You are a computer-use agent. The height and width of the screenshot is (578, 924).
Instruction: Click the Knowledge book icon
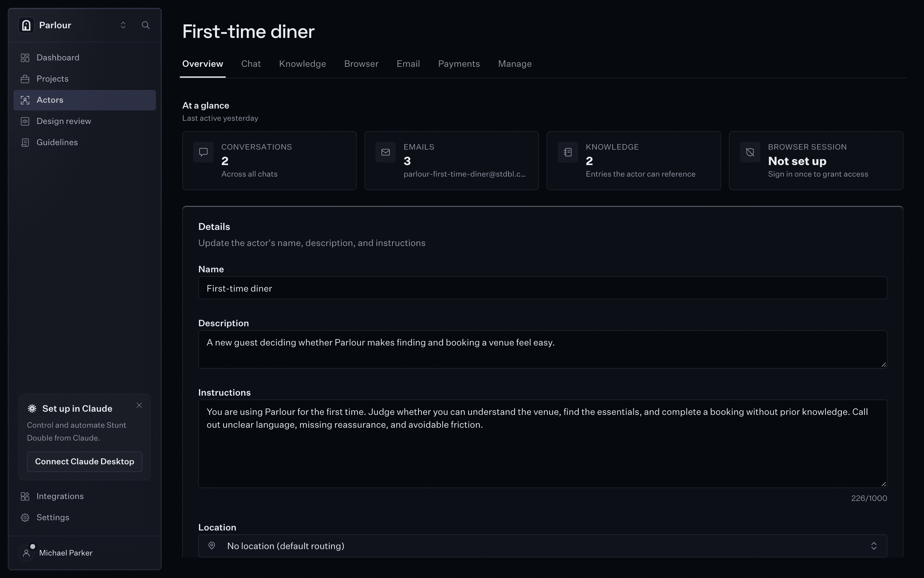pos(568,152)
